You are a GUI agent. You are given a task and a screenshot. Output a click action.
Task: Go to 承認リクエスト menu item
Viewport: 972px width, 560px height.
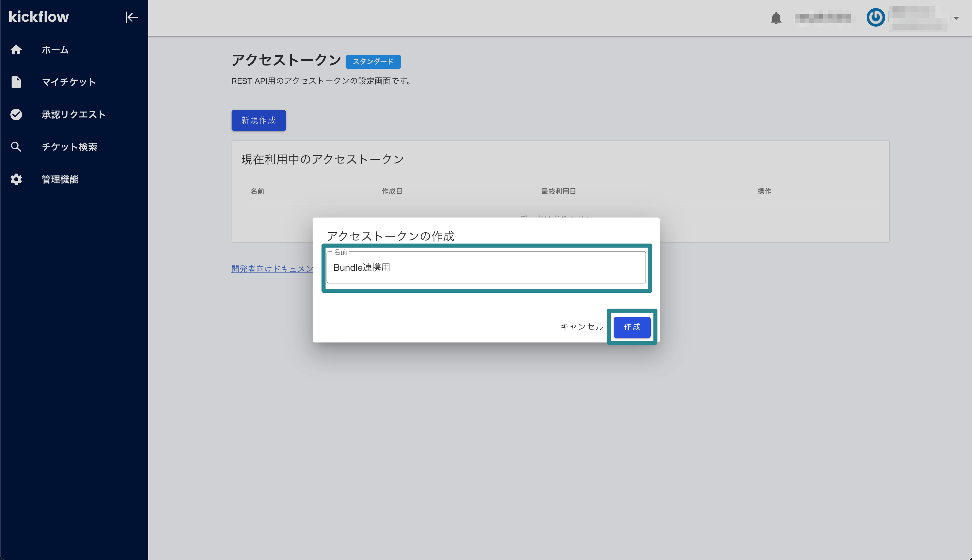pos(74,114)
